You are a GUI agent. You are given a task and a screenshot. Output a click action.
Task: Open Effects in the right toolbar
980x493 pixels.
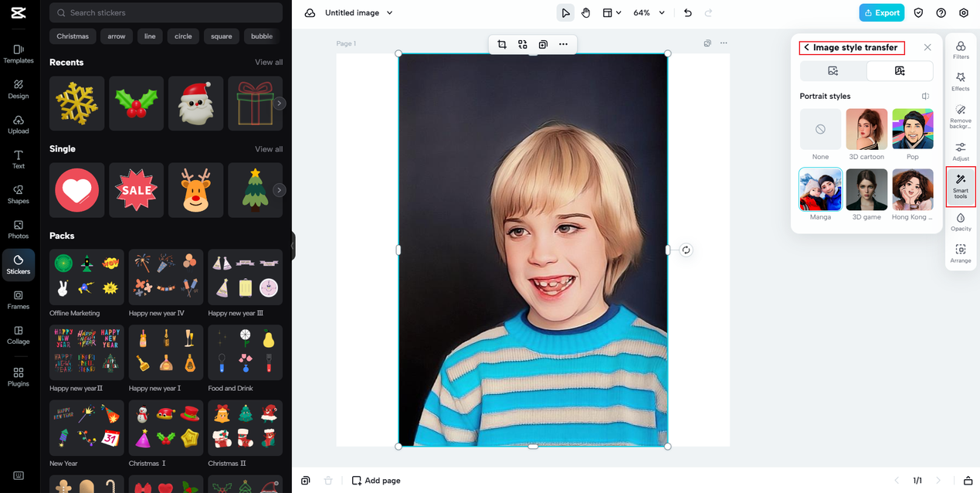pyautogui.click(x=961, y=82)
